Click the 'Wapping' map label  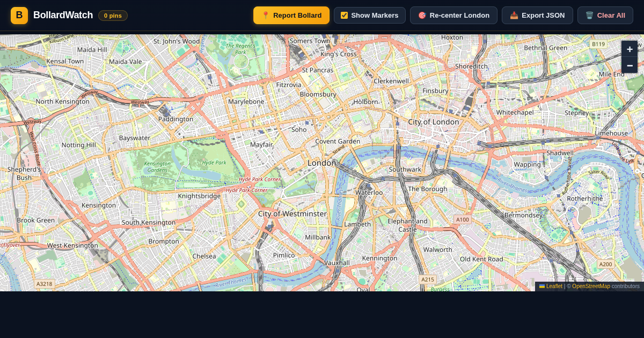[528, 164]
